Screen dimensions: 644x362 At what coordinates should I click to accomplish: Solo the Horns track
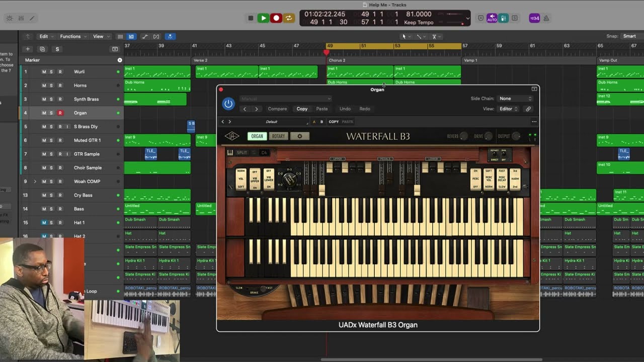coord(51,85)
